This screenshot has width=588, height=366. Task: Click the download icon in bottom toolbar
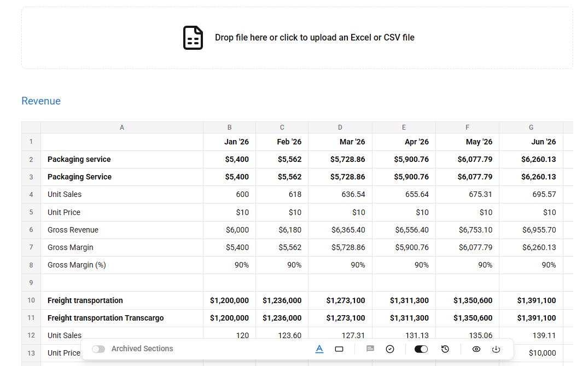point(496,349)
